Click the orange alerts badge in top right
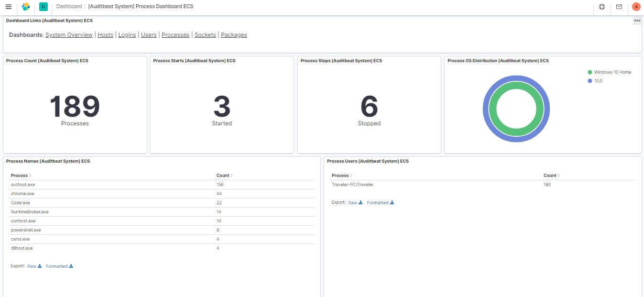 pos(636,7)
